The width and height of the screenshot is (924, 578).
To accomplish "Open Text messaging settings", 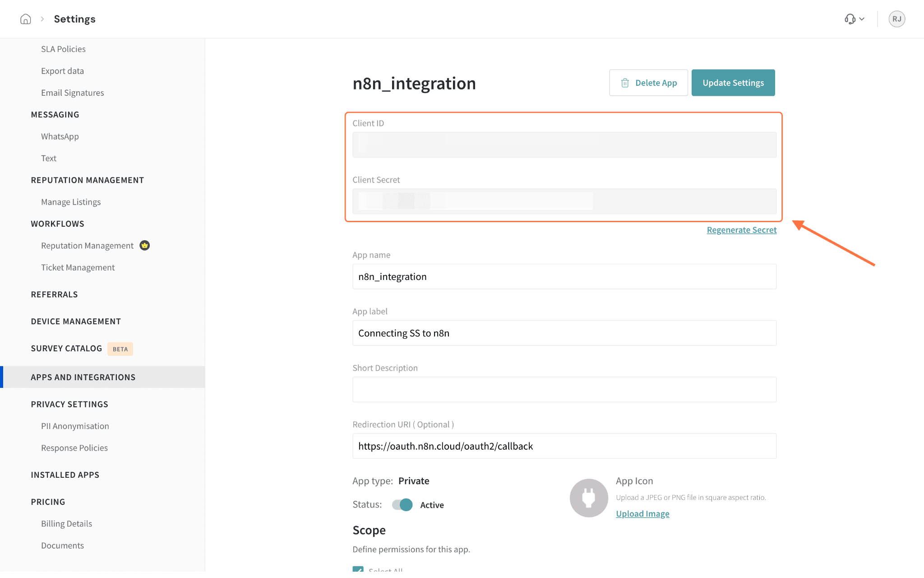I will 49,158.
